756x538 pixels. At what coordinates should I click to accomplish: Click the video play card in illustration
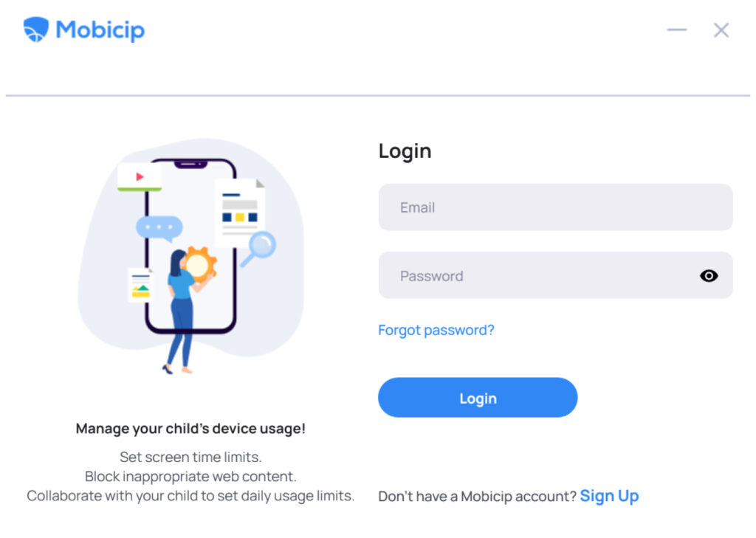[x=140, y=177]
